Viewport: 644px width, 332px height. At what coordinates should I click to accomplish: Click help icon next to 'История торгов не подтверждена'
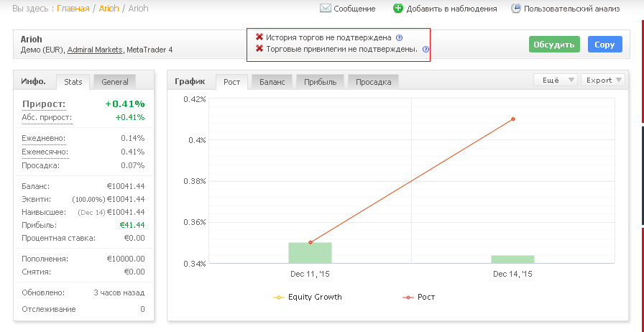(x=399, y=38)
